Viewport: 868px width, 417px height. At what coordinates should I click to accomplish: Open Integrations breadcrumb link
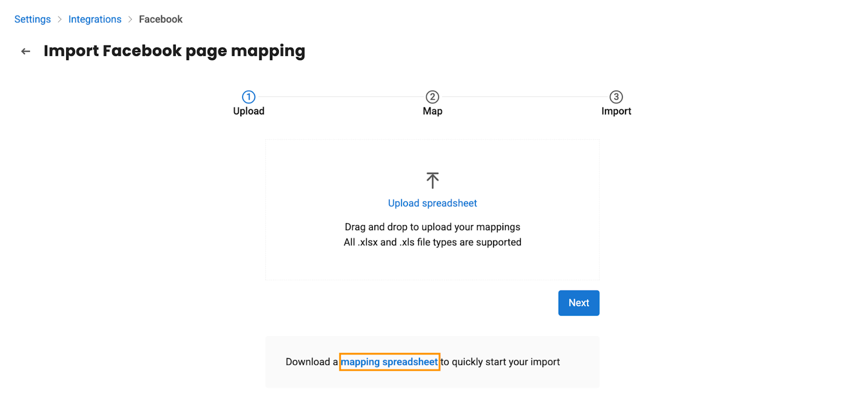click(95, 20)
